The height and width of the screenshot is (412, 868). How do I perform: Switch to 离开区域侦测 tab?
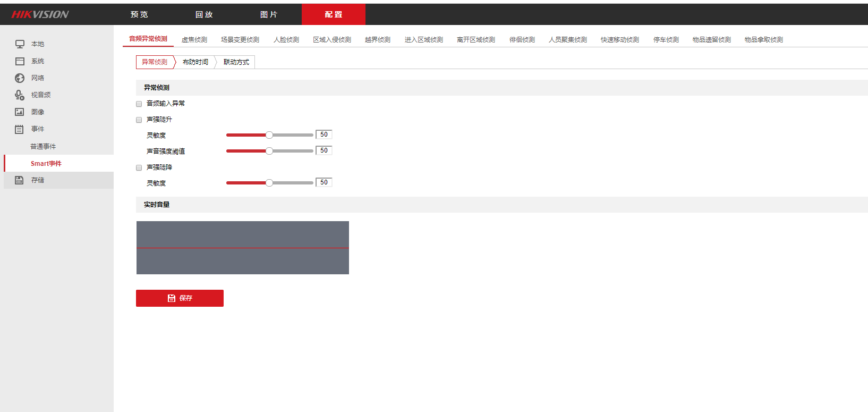coord(476,40)
